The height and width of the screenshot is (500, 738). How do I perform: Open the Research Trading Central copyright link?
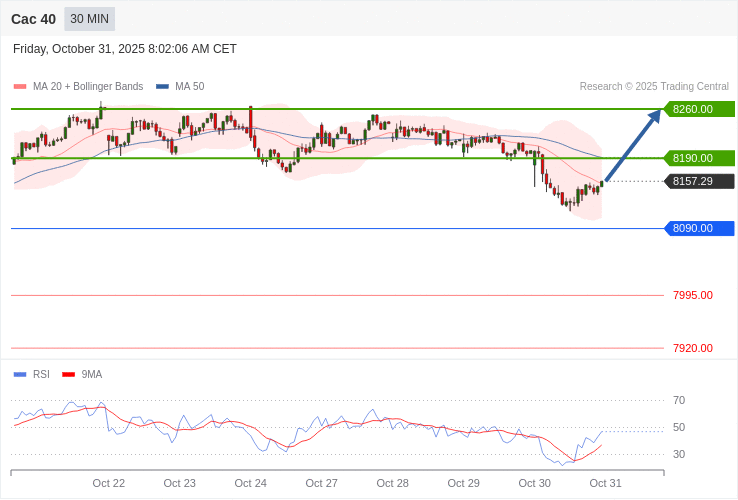point(654,87)
